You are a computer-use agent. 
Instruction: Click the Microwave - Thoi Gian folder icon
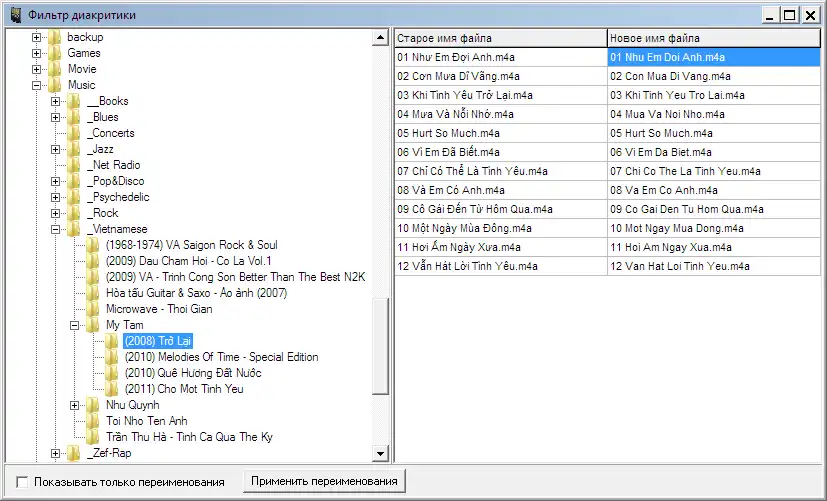coord(93,309)
